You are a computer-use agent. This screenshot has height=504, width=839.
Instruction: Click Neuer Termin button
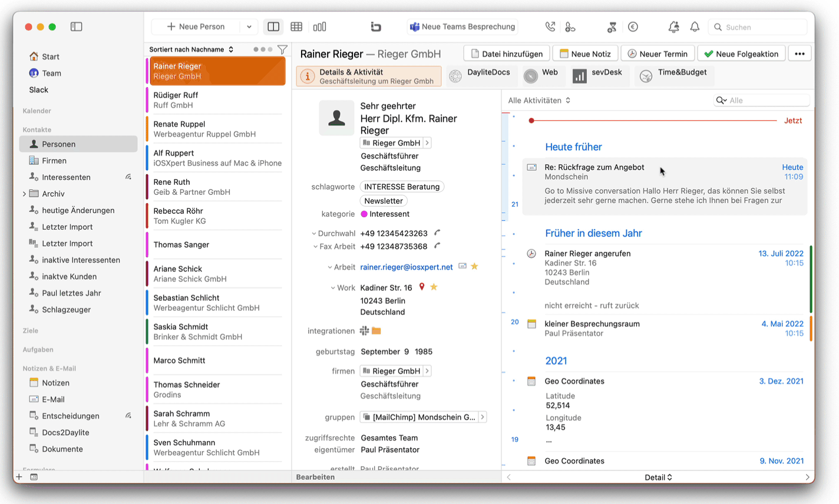point(658,54)
